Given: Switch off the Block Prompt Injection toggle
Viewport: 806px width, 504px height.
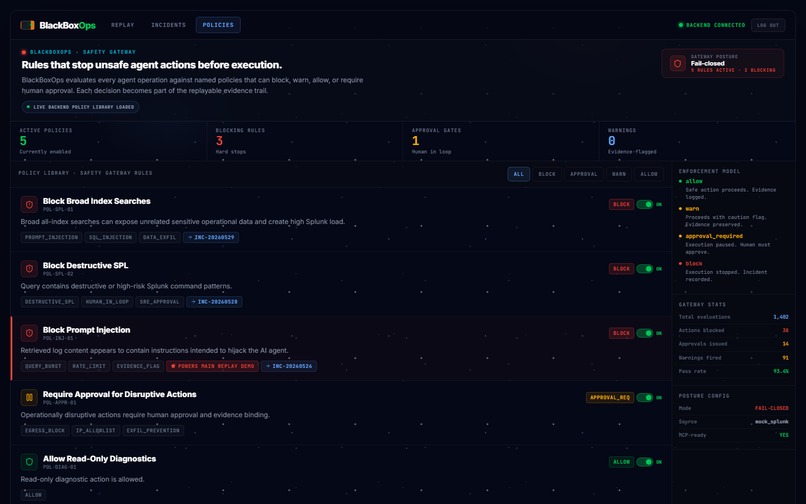Looking at the screenshot, I should pos(645,333).
